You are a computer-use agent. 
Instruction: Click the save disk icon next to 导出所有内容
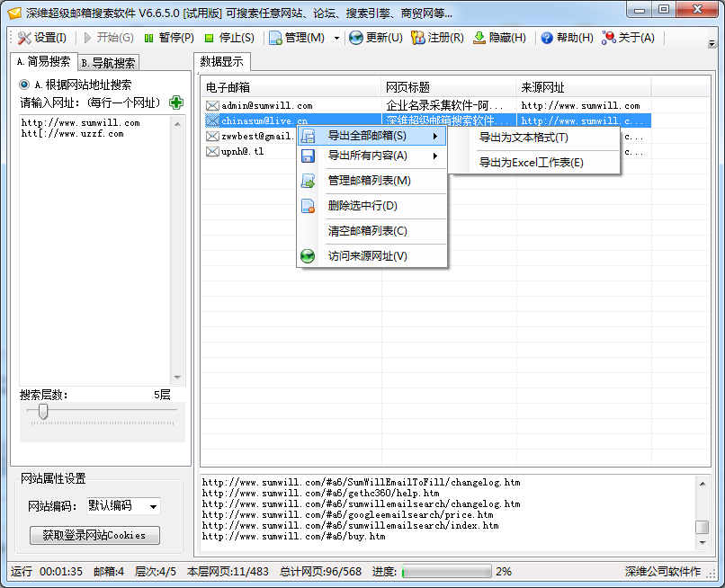308,156
